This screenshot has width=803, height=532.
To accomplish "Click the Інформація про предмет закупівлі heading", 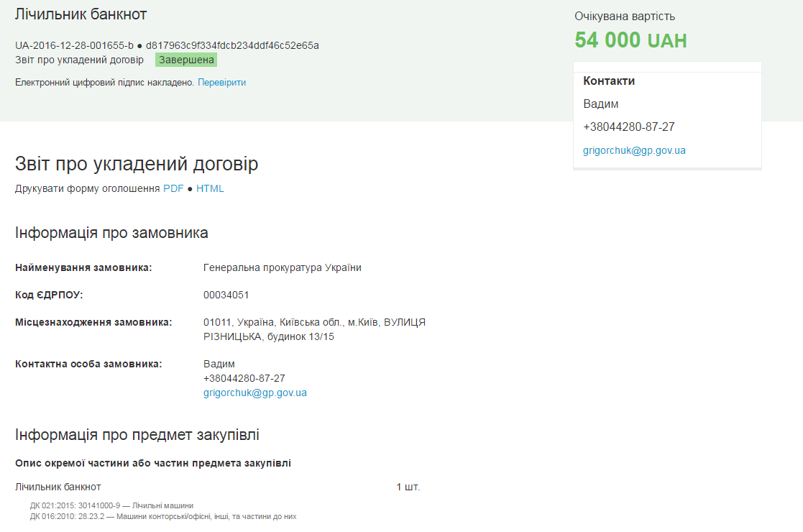I will click(x=137, y=435).
